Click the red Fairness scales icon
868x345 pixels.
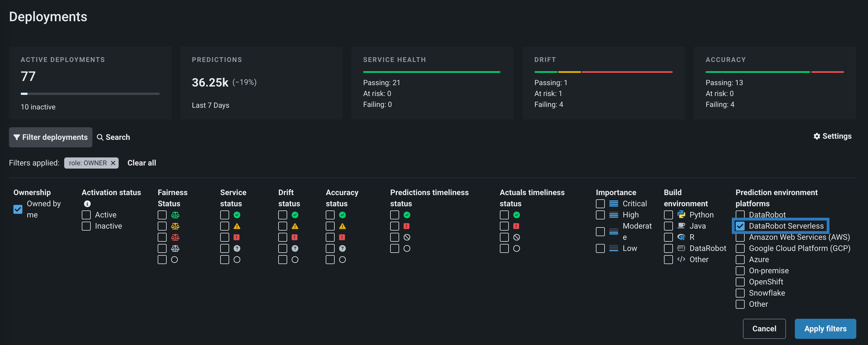[175, 237]
